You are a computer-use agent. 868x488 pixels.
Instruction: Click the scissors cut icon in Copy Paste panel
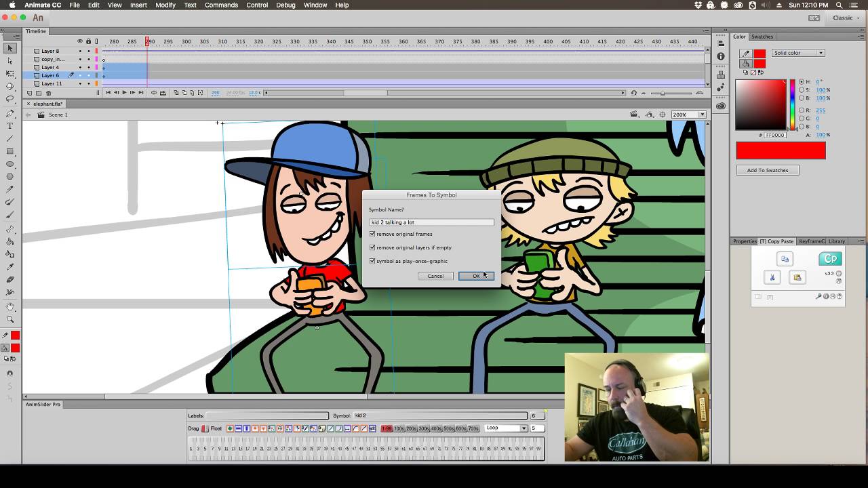[772, 277]
